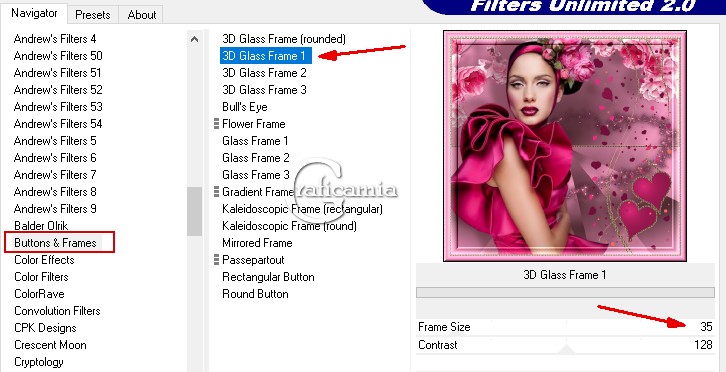Click the category list scrollbar thumb
Screen dimensions: 726x372
[194, 211]
